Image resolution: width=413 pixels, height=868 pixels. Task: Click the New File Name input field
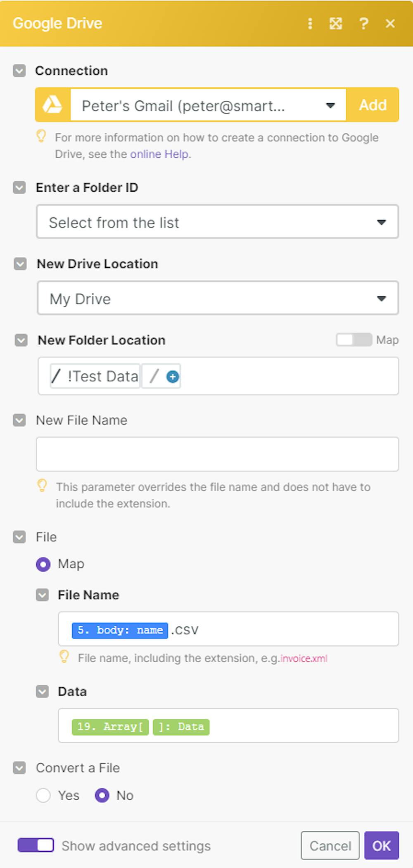pos(217,454)
